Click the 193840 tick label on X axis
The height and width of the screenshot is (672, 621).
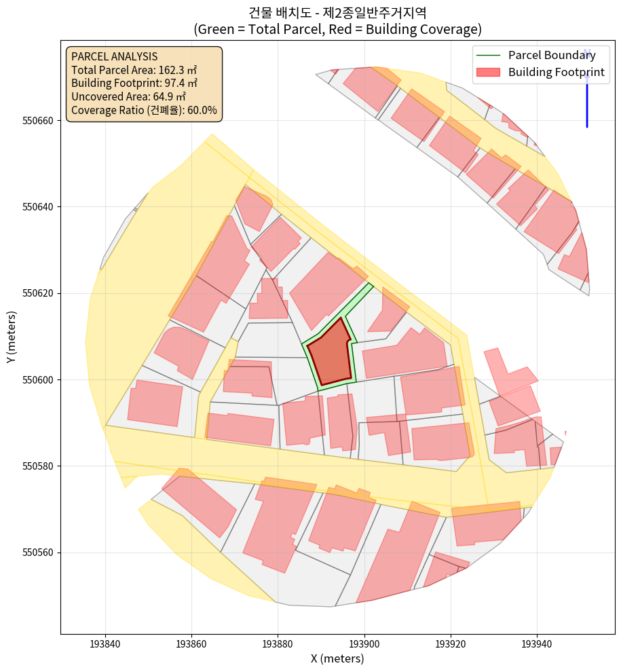click(x=105, y=643)
